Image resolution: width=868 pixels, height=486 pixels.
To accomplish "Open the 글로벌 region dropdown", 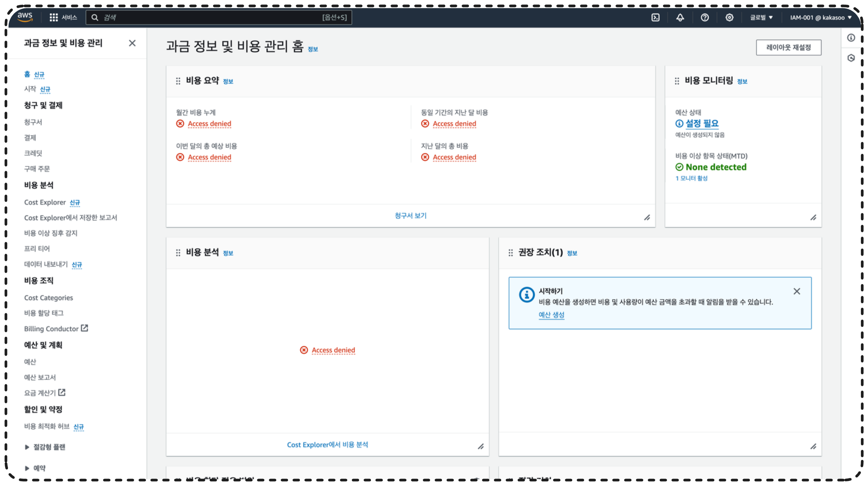I will click(x=761, y=17).
